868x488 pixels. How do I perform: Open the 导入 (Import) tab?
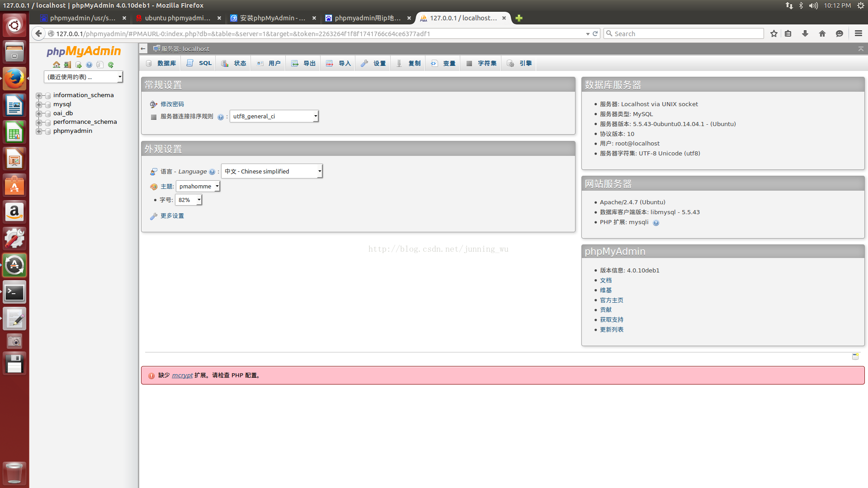coord(339,63)
